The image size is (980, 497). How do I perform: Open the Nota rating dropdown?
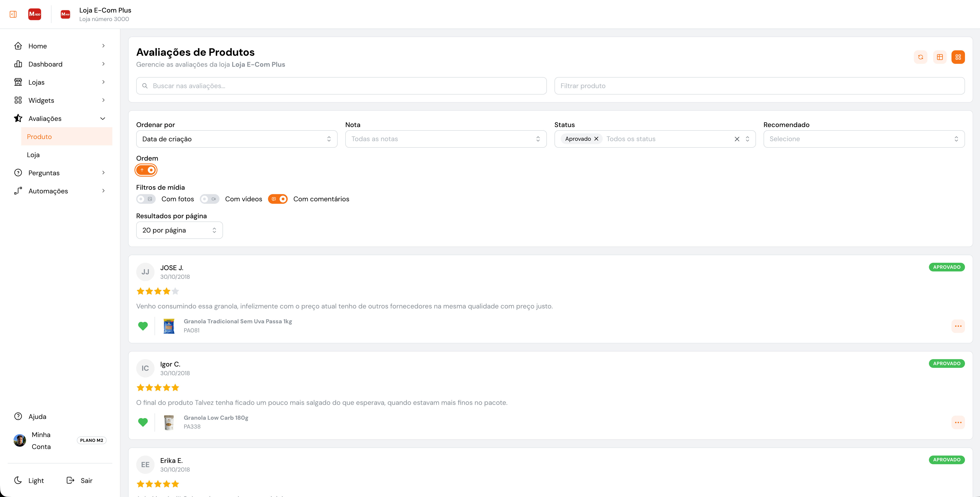tap(445, 139)
